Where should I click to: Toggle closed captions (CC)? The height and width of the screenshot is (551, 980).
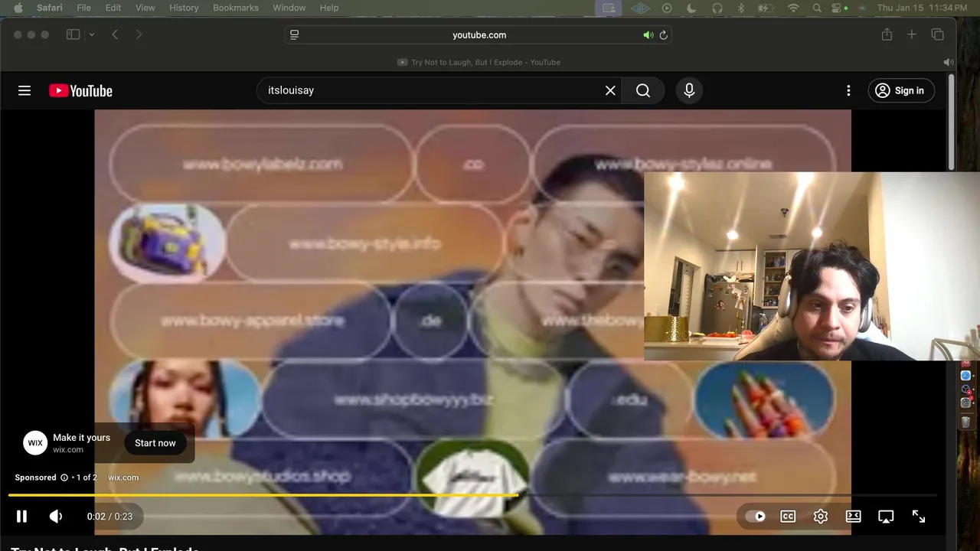point(788,517)
